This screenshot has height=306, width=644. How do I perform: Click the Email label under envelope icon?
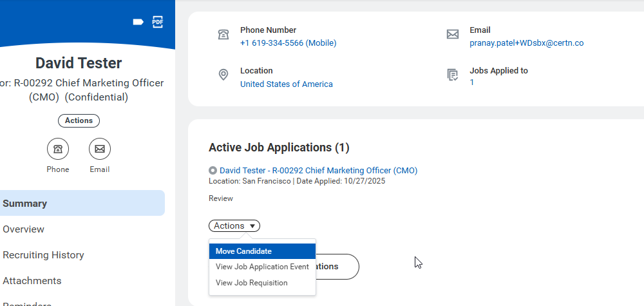[x=100, y=169]
